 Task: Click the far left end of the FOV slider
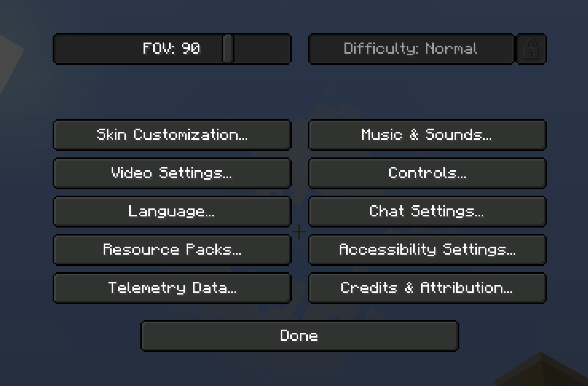[x=57, y=49]
